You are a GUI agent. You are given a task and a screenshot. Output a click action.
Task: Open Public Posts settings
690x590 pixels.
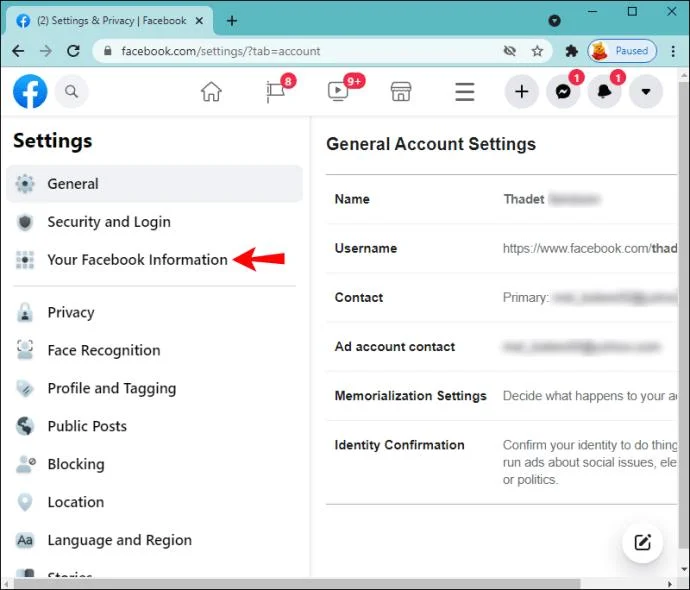[154, 426]
